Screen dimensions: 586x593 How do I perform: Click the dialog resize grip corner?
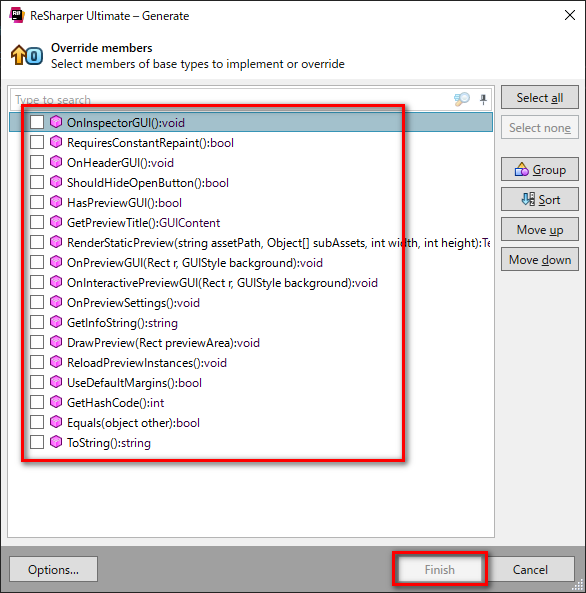tap(578, 585)
